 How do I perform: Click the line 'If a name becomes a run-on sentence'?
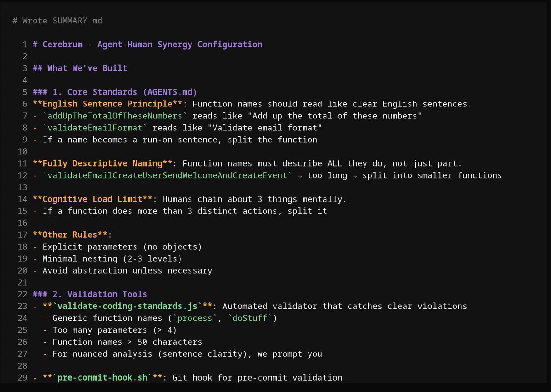click(130, 140)
